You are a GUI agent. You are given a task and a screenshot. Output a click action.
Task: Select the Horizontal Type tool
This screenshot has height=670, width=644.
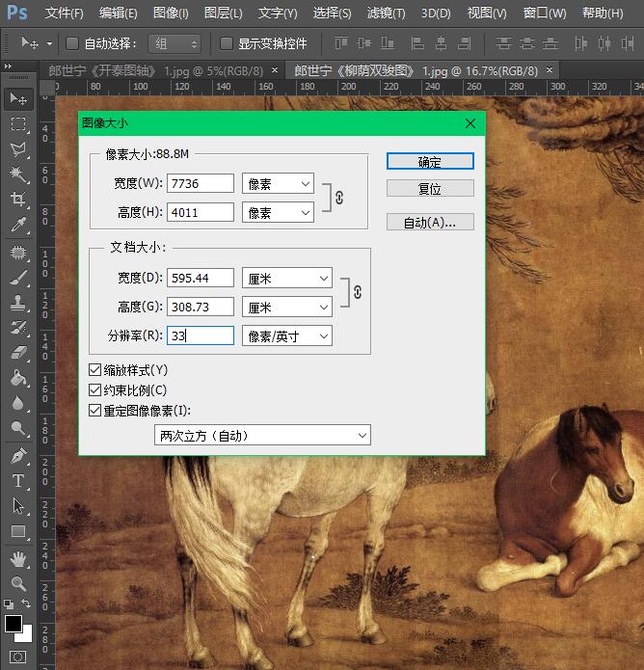pos(18,481)
